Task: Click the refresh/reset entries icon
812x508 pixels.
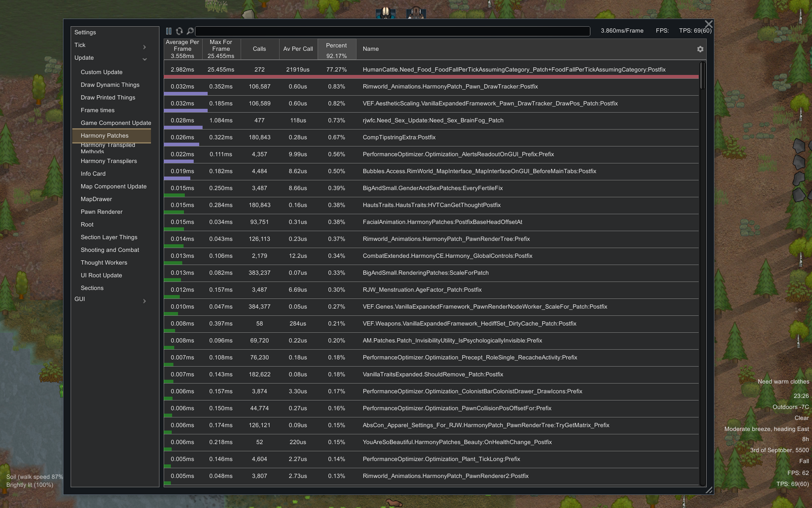Action: [180, 31]
